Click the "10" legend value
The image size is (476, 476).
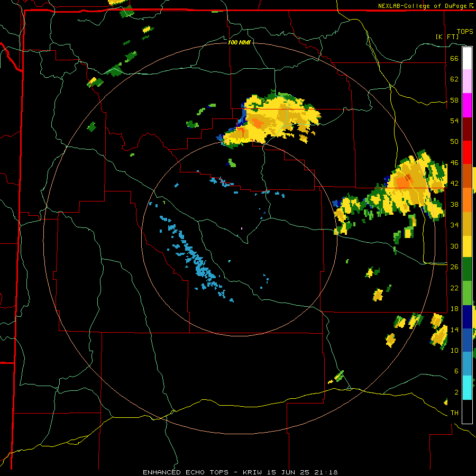tap(454, 350)
